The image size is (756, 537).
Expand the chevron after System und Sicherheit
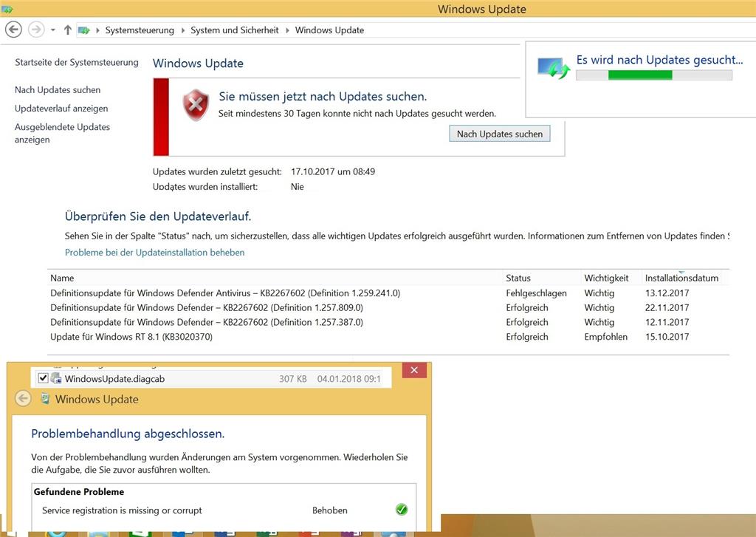click(x=287, y=30)
